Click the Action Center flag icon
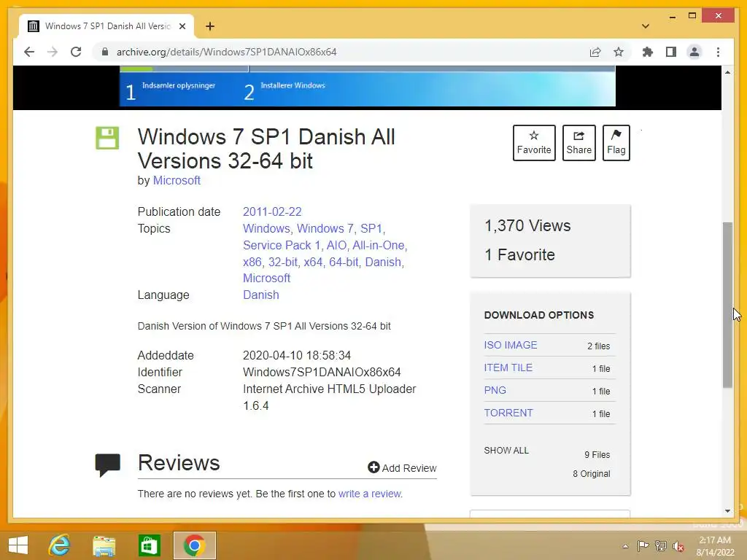Image resolution: width=747 pixels, height=560 pixels. click(643, 546)
